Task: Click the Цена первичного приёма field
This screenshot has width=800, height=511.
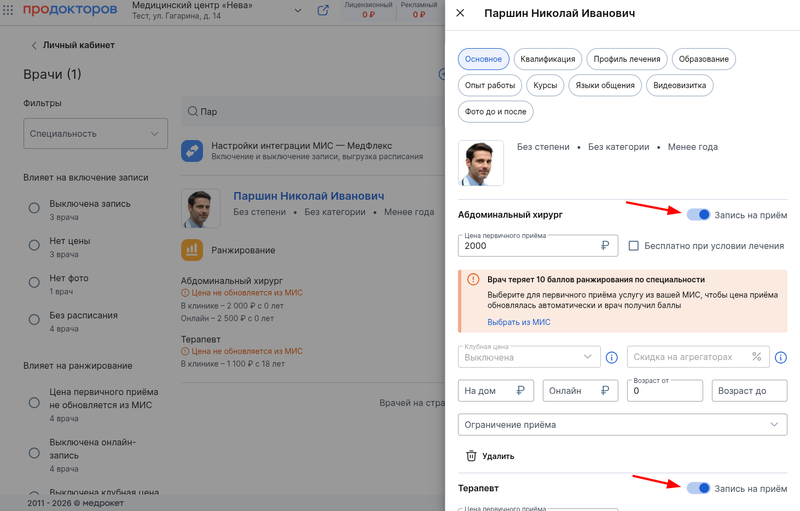Action: (538, 246)
